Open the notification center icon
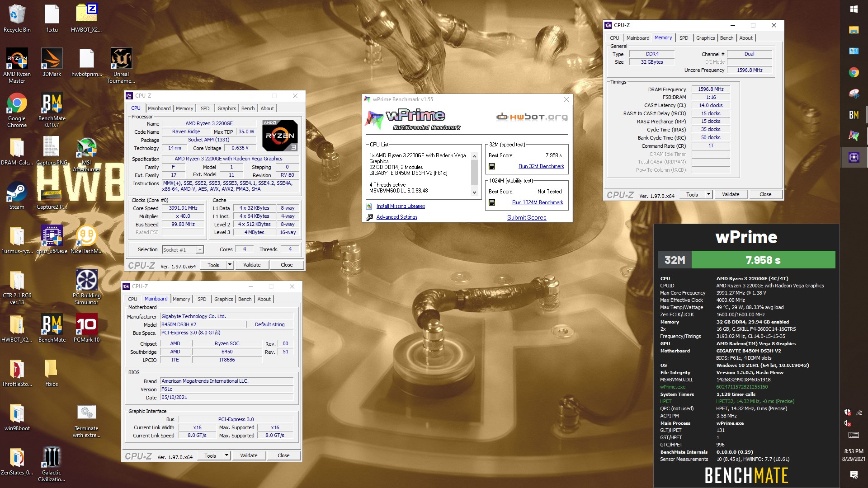The image size is (868, 488). click(x=854, y=475)
